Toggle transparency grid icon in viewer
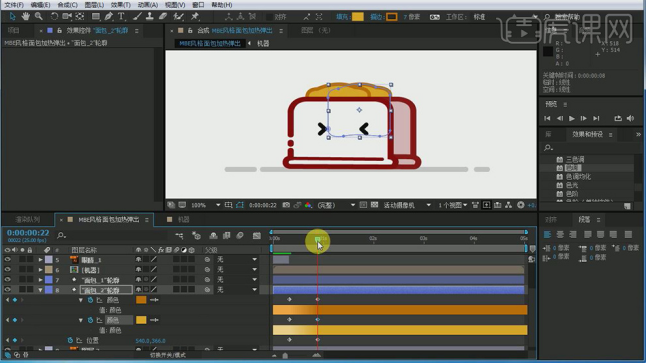Image resolution: width=646 pixels, height=364 pixels. [374, 205]
